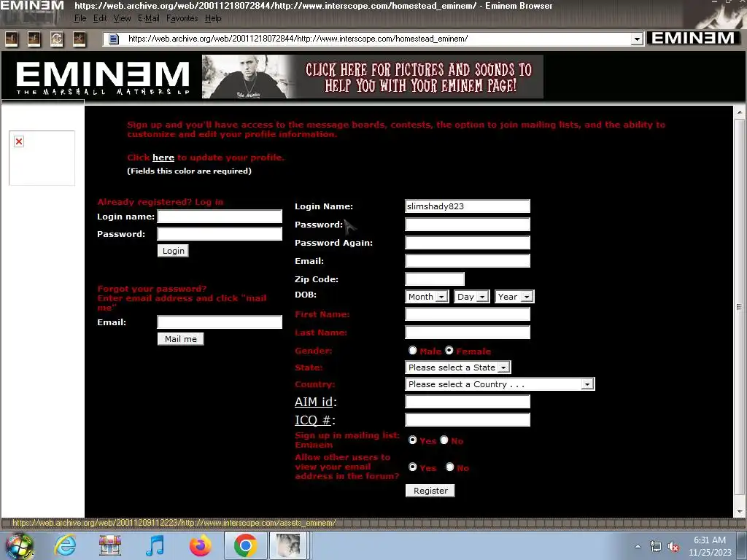Screen dimensions: 747x560
Task: Open the Please select a Country dropdown
Action: (500, 384)
